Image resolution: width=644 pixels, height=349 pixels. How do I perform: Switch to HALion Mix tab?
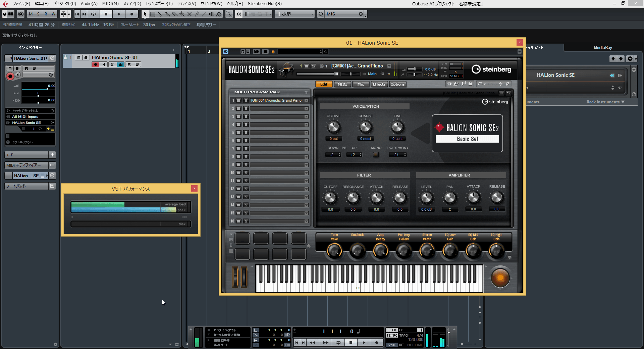tap(361, 84)
